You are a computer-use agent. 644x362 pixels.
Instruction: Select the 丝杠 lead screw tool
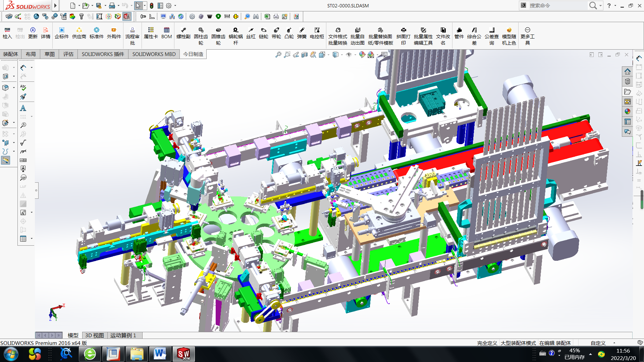[251, 33]
